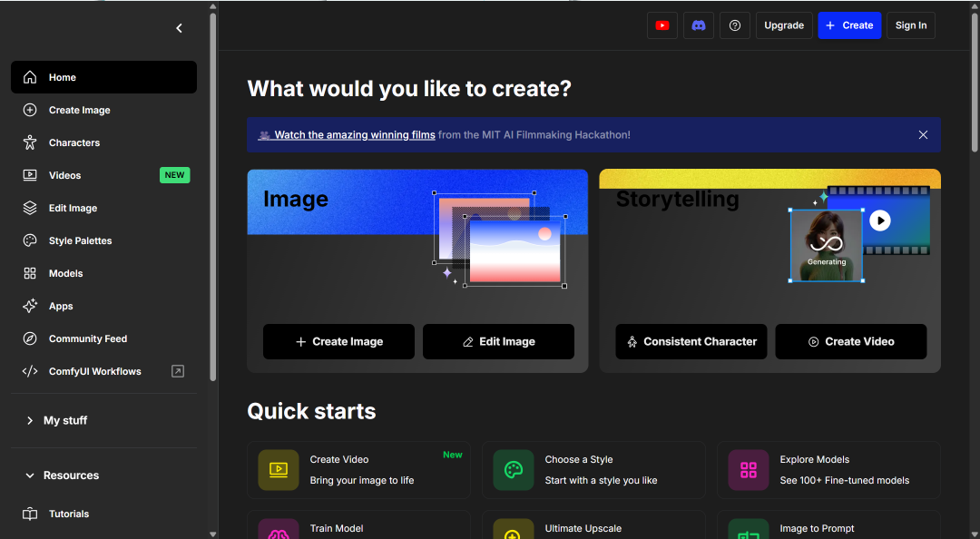Click the Videos play-screen icon in sidebar
This screenshot has height=539, width=980.
click(x=30, y=175)
